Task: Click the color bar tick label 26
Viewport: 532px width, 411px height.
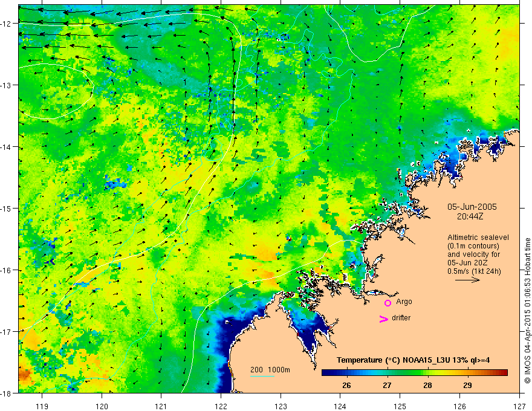Action: (346, 385)
